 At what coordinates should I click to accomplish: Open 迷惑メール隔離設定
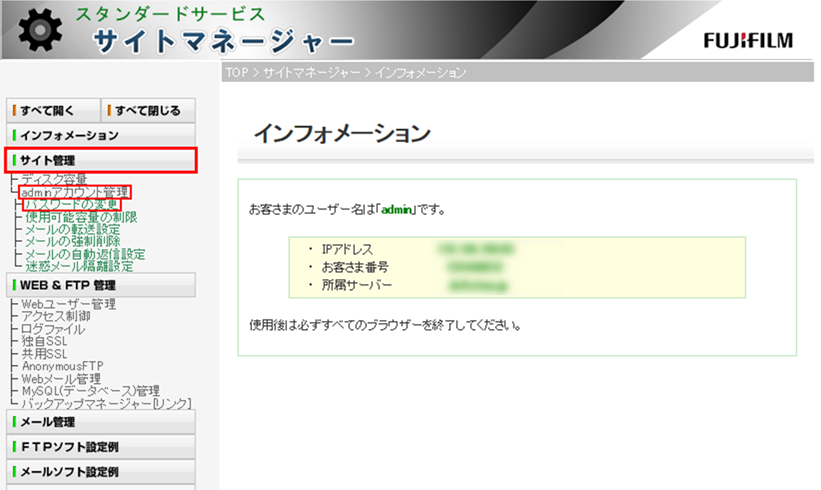(78, 267)
